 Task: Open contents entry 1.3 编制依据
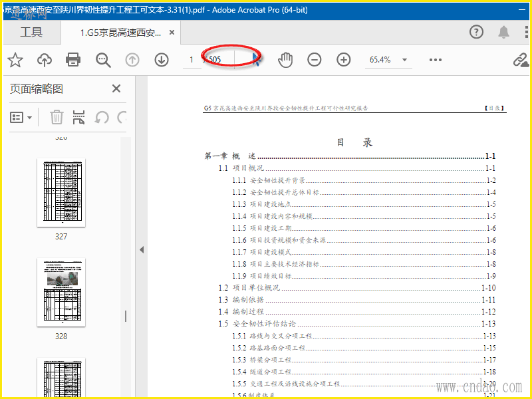[357, 300]
